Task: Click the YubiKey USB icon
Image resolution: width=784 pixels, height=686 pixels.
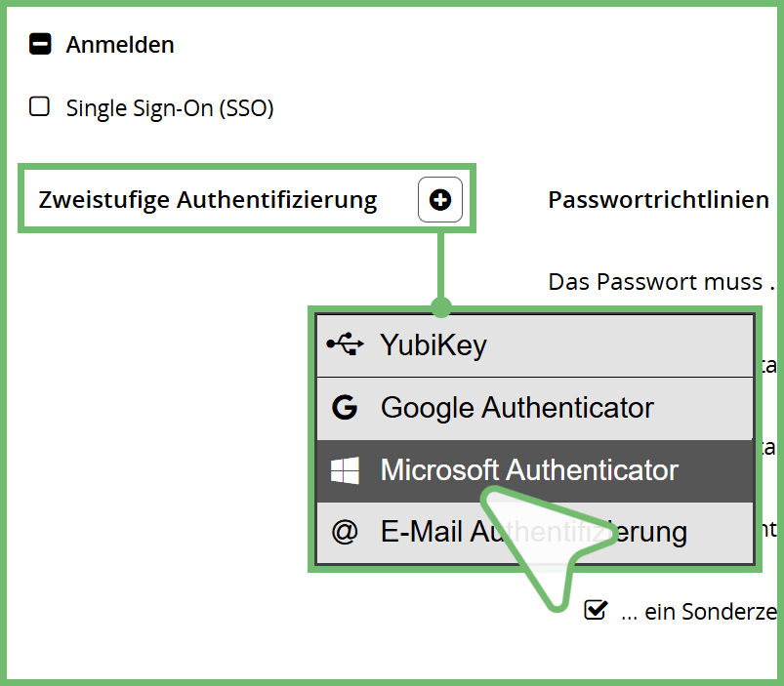Action: coord(345,343)
